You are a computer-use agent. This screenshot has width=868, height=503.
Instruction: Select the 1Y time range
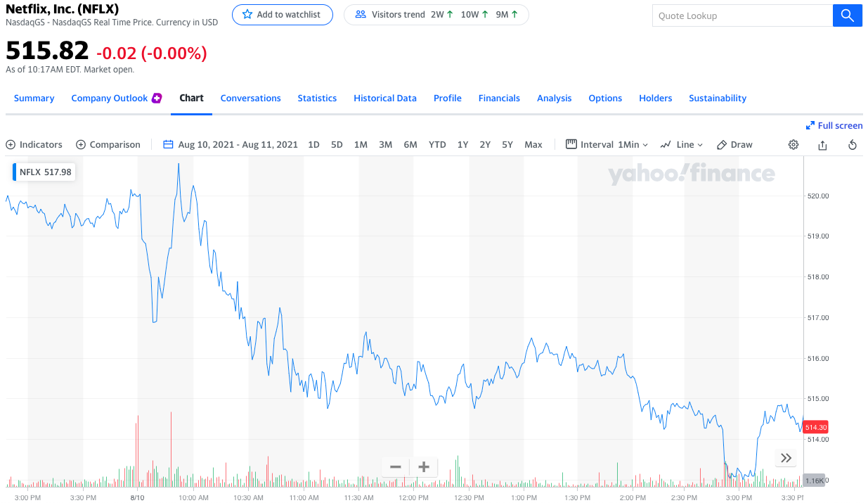(x=462, y=144)
